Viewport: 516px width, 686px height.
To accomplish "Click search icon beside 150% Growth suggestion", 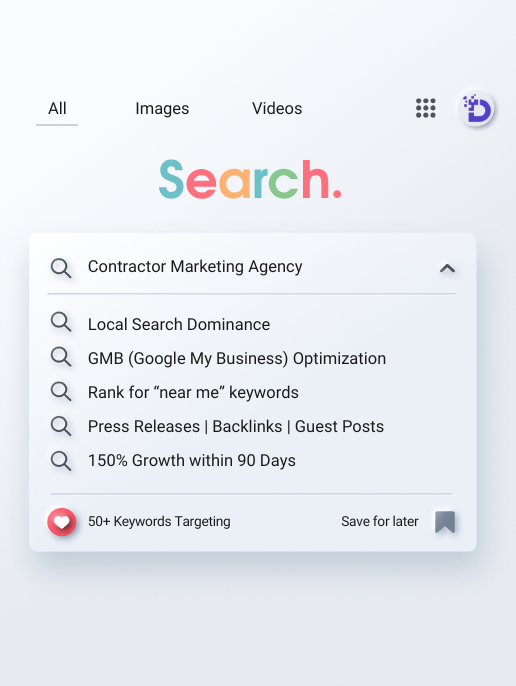I will 61,461.
